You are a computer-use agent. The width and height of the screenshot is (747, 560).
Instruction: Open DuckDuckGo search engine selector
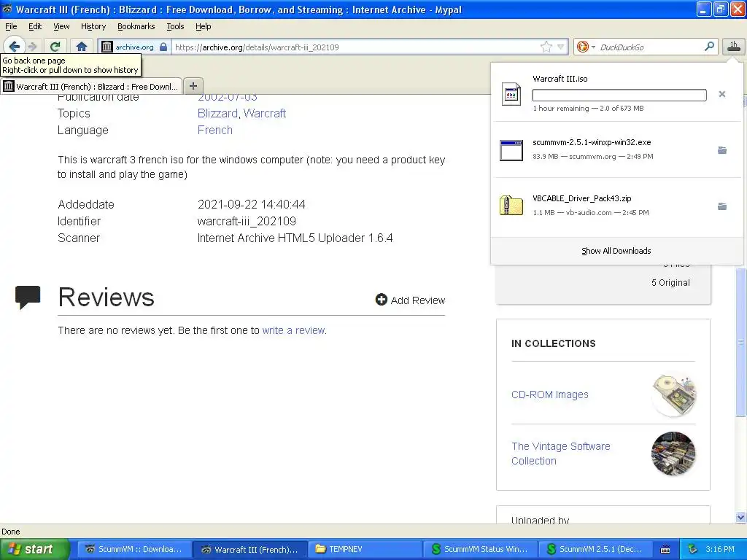[x=586, y=47]
